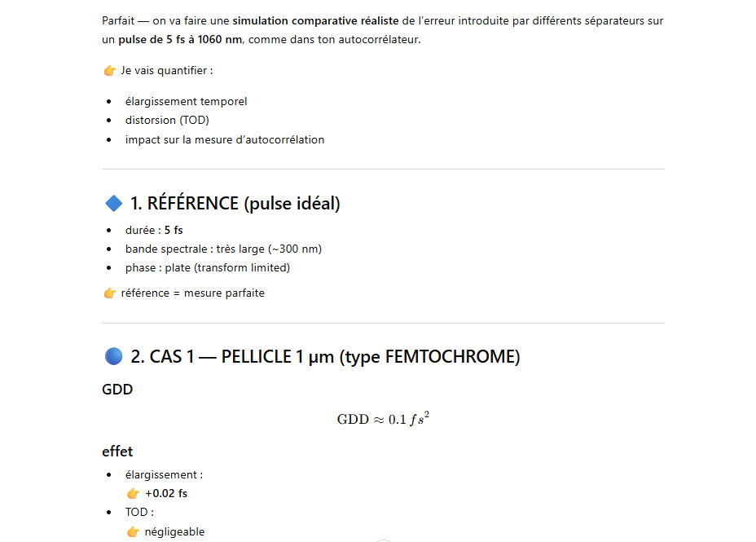This screenshot has height=542, width=756.
Task: Click bold text 'simulation comparative réaliste'
Action: (315, 20)
